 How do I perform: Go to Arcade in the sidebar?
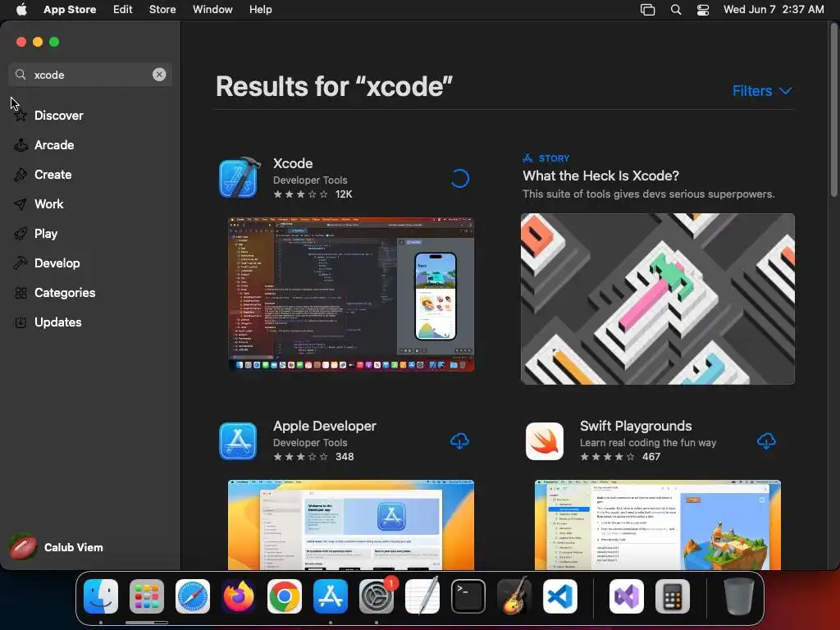pos(53,144)
